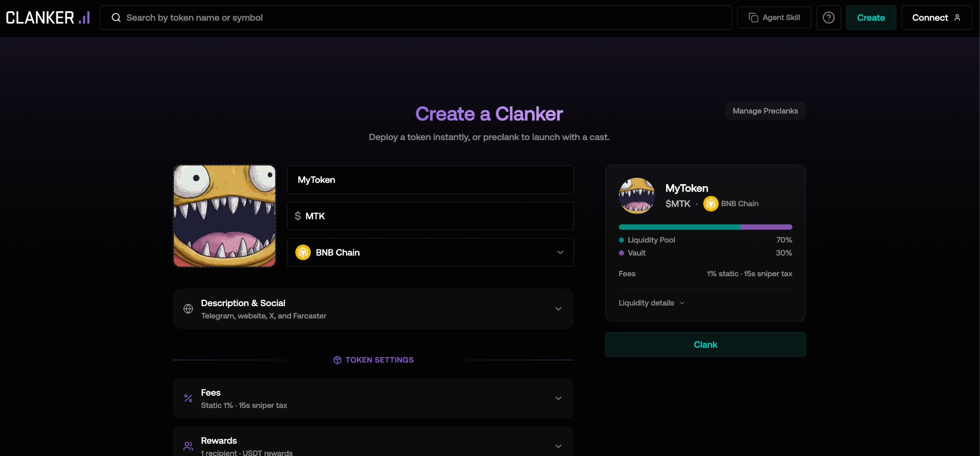
Task: Click the help question mark icon
Action: click(829, 18)
